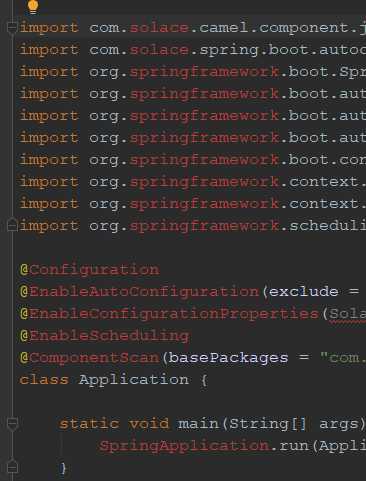Click the static keyword of main method
Screen dimensions: 366x481
(89, 424)
